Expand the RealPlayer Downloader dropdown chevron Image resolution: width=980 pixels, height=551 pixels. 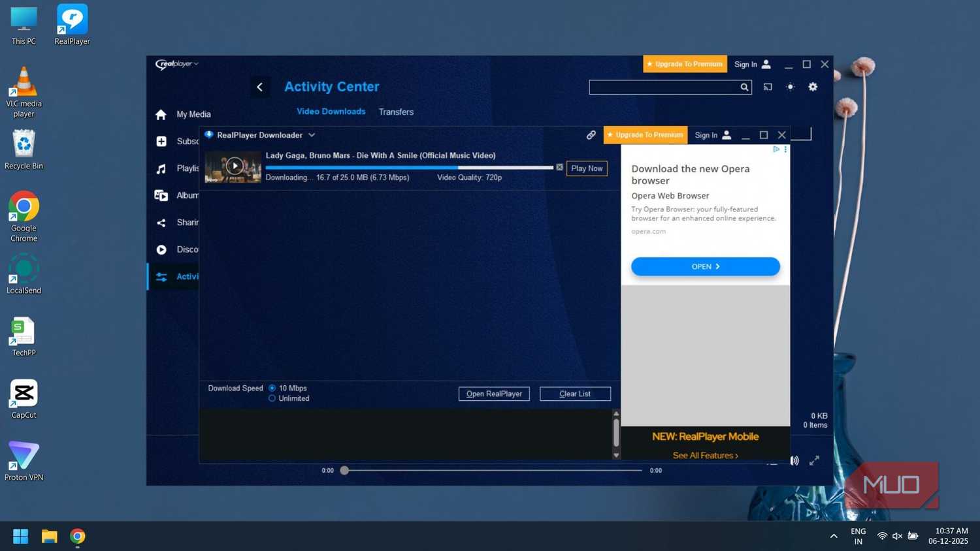[x=312, y=135]
